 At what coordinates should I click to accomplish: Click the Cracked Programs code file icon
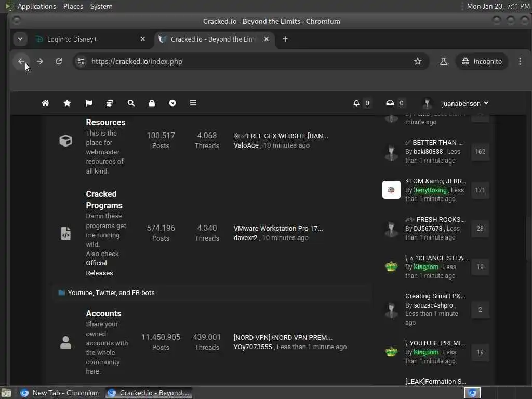66,233
